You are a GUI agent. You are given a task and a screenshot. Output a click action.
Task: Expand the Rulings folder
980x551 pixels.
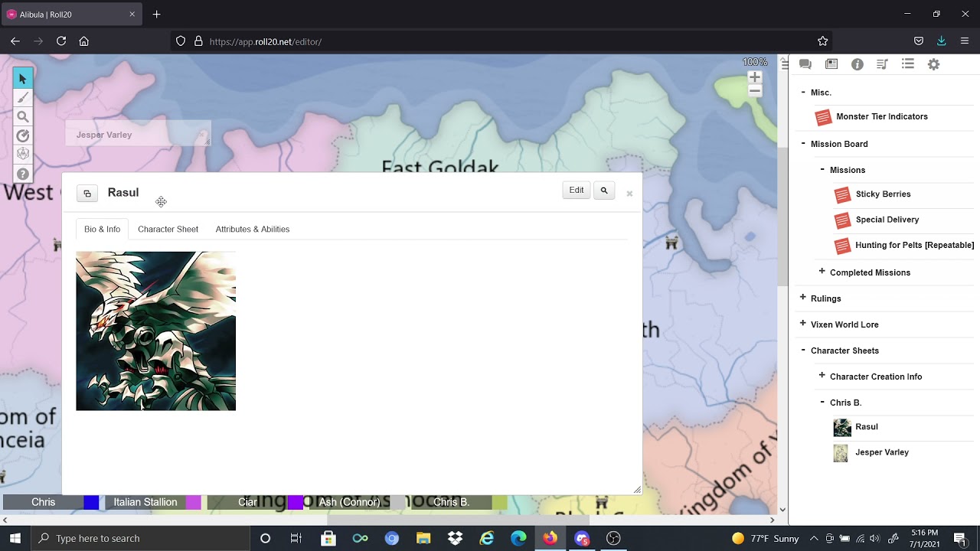(803, 298)
